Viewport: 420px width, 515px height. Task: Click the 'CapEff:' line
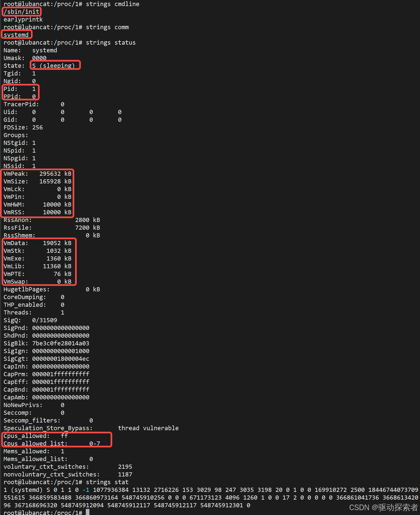point(47,382)
